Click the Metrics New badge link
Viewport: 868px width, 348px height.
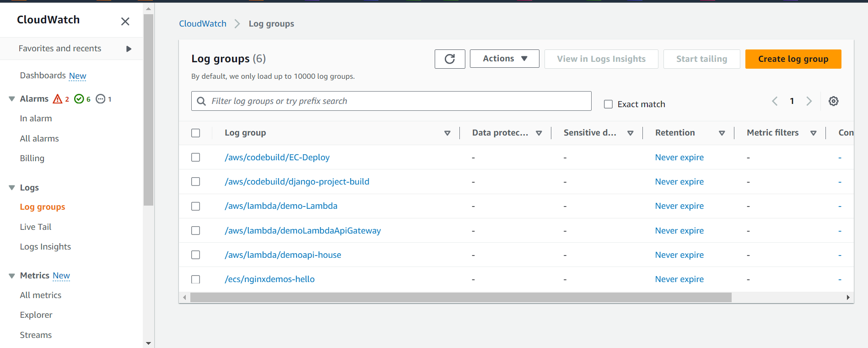coord(61,276)
